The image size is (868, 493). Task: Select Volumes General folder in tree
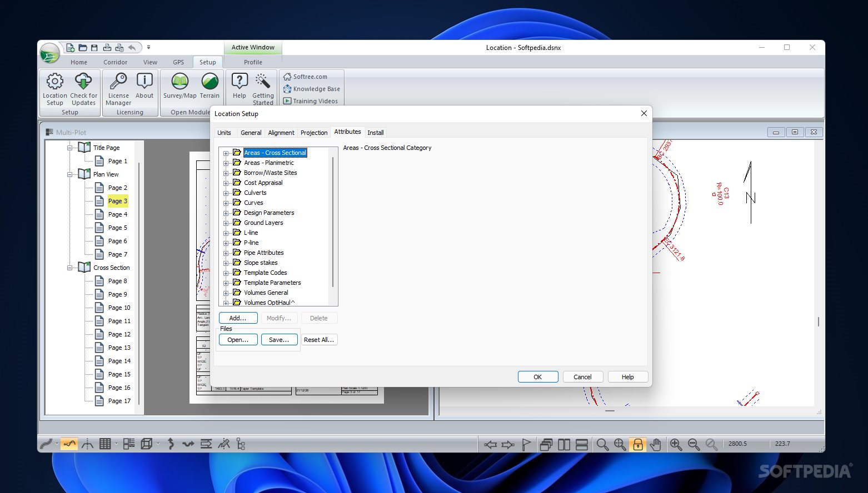(x=266, y=293)
